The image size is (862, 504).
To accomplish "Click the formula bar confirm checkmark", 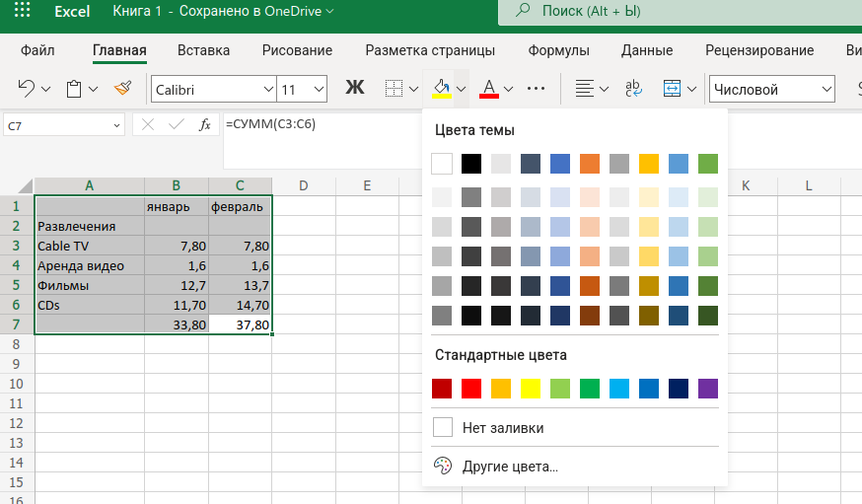I will (176, 124).
